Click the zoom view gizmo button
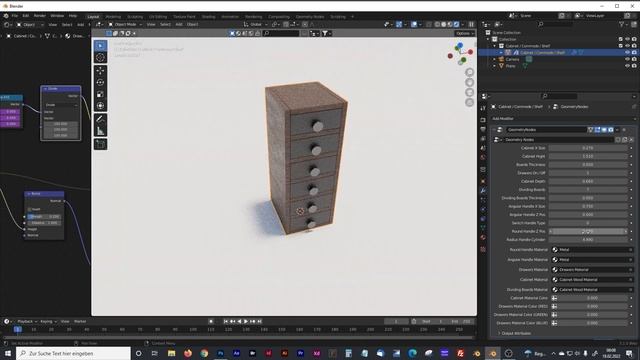The height and width of the screenshot is (360, 640). [x=469, y=72]
